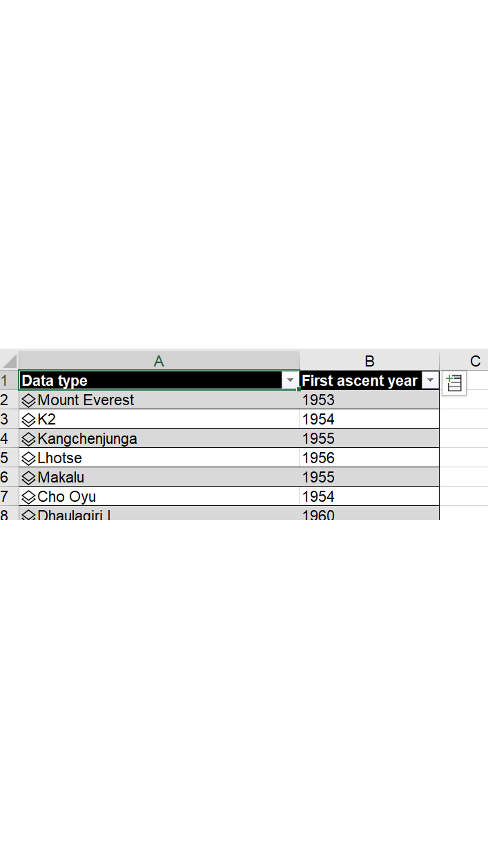Open the Kangchenjunga data card icon
Image resolution: width=488 pixels, height=868 pixels.
(x=28, y=439)
